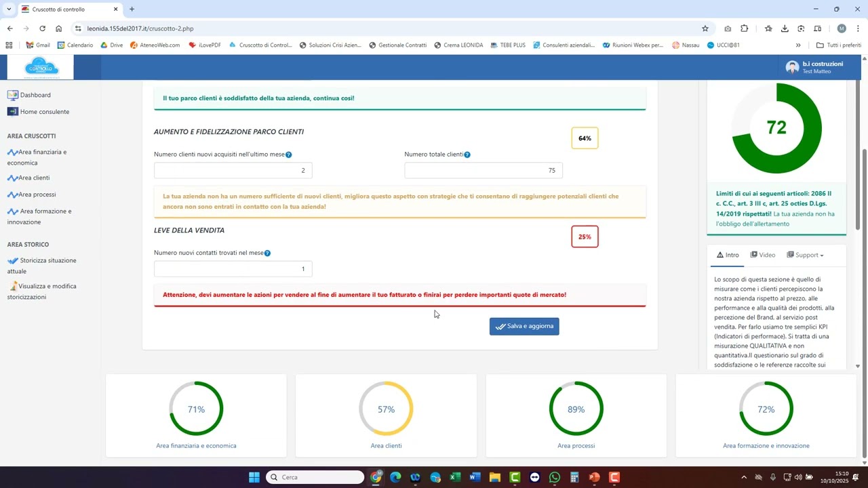Switch to the Video tab
Screen dimensions: 868x488
[763, 256]
